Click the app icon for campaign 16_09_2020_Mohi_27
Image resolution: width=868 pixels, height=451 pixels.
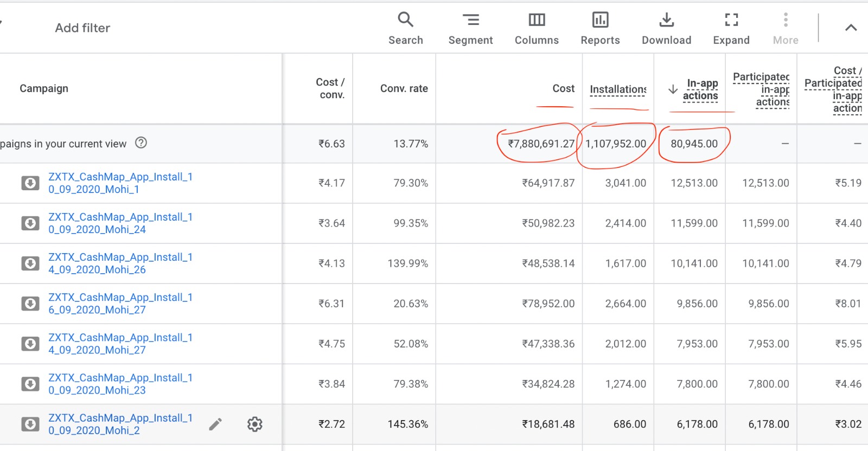[30, 304]
